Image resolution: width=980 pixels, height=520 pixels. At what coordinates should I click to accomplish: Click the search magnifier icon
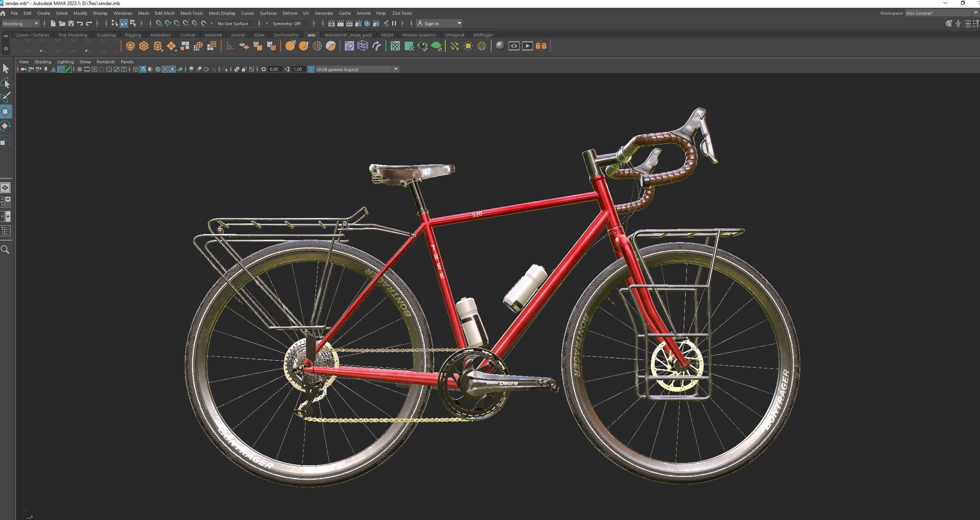pyautogui.click(x=5, y=250)
